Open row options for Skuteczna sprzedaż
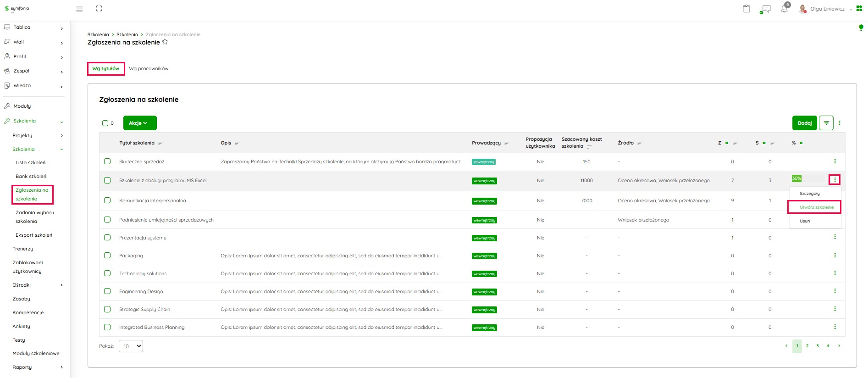Viewport: 868px width, 378px height. pyautogui.click(x=835, y=161)
